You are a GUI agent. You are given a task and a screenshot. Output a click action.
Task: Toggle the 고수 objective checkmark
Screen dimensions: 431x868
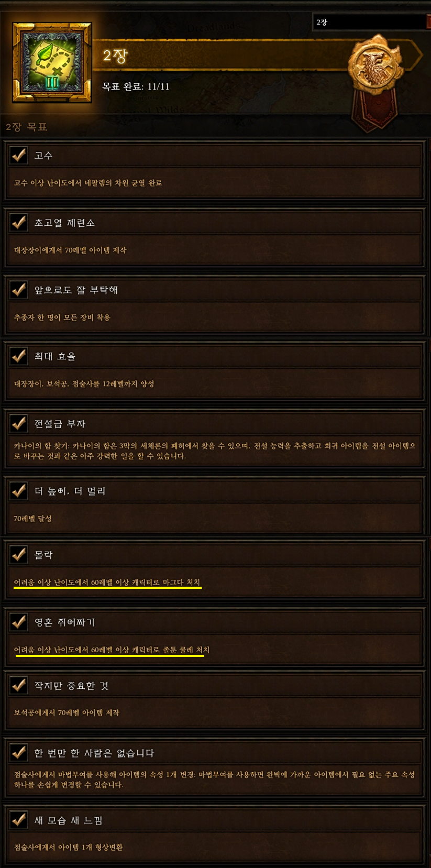(19, 155)
